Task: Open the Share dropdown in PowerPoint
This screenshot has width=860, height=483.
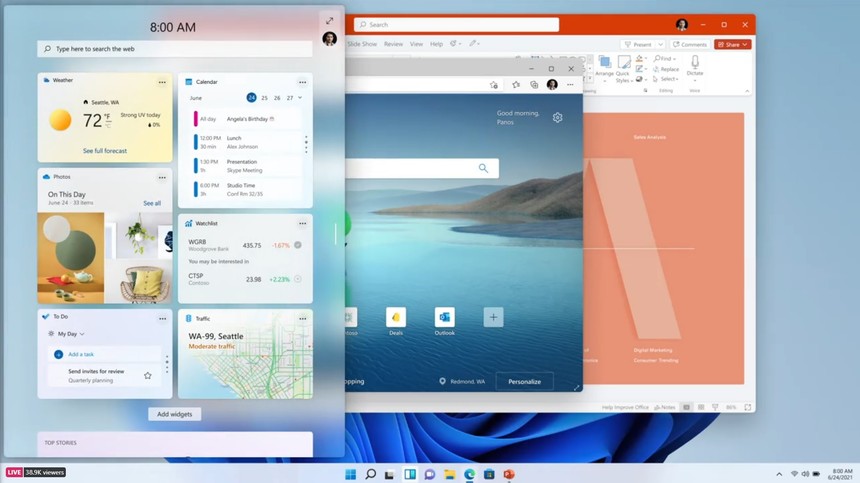Action: point(732,44)
